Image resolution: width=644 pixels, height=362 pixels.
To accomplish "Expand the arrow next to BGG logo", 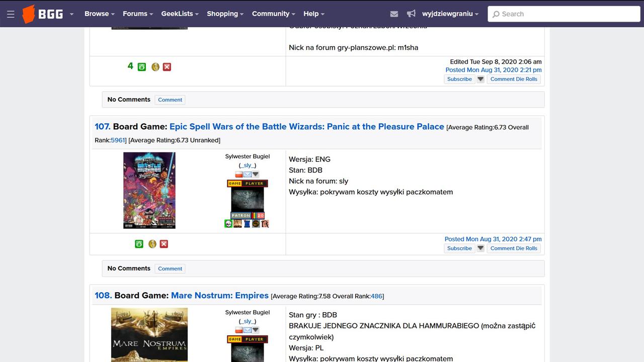I will [x=71, y=14].
